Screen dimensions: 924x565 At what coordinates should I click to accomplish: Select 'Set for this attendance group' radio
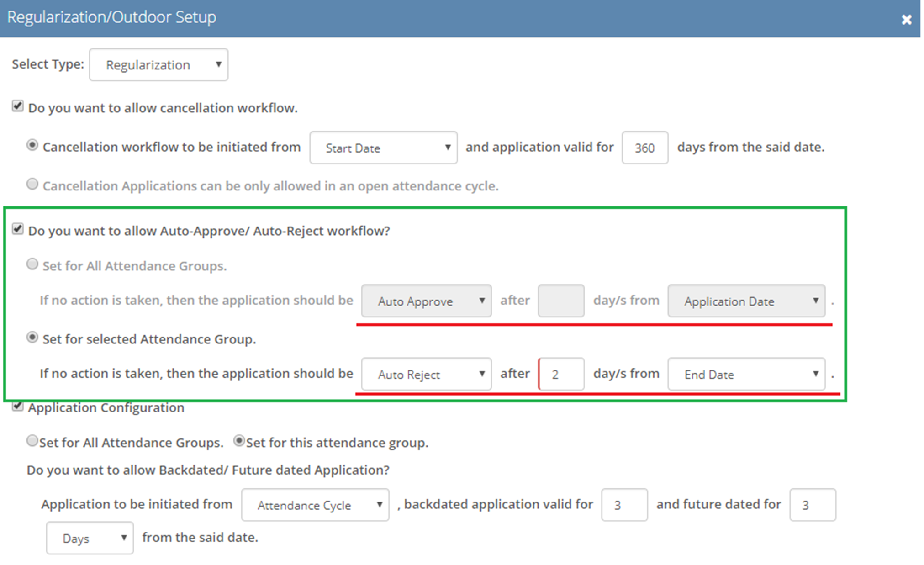pyautogui.click(x=239, y=441)
